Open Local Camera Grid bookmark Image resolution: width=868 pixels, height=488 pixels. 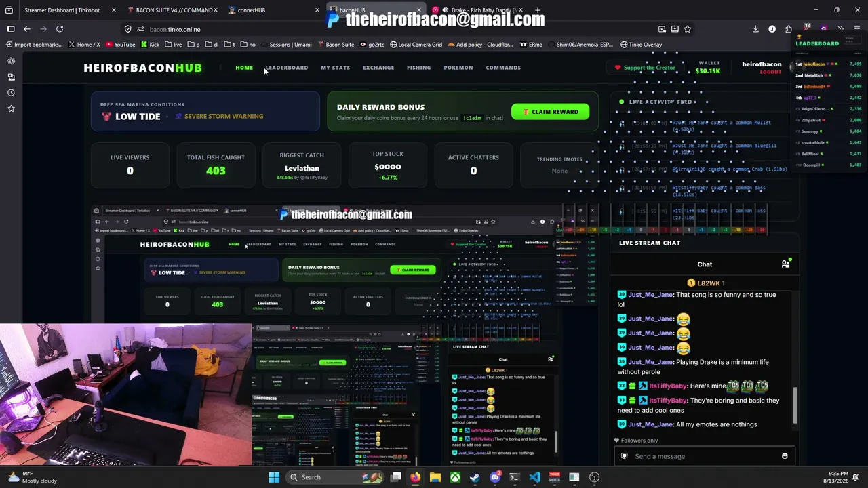click(416, 45)
